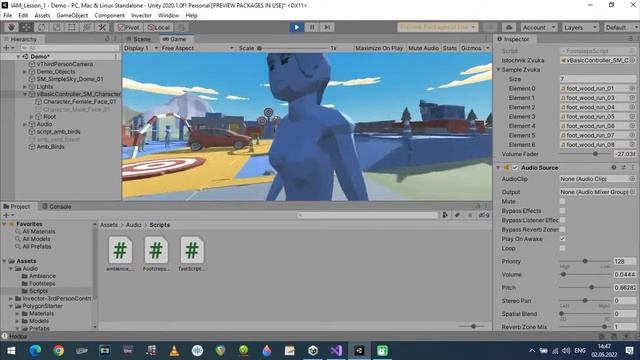This screenshot has height=360, width=640.
Task: Open the ambience script asset
Action: coord(120,254)
